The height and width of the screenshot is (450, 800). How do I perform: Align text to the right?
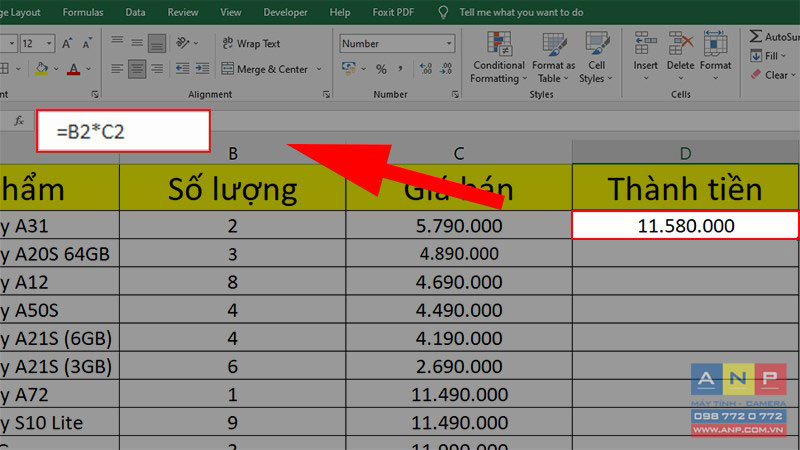point(157,69)
